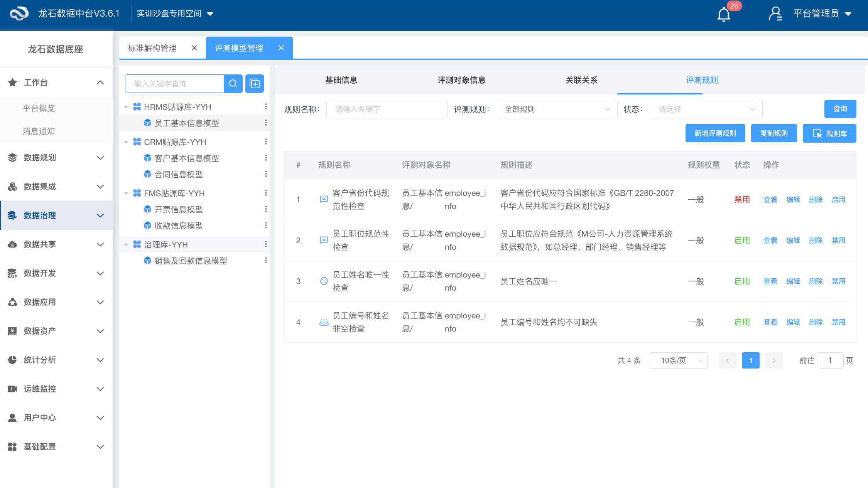Open the 全部规则 dropdown
This screenshot has width=868, height=488.
(x=556, y=109)
